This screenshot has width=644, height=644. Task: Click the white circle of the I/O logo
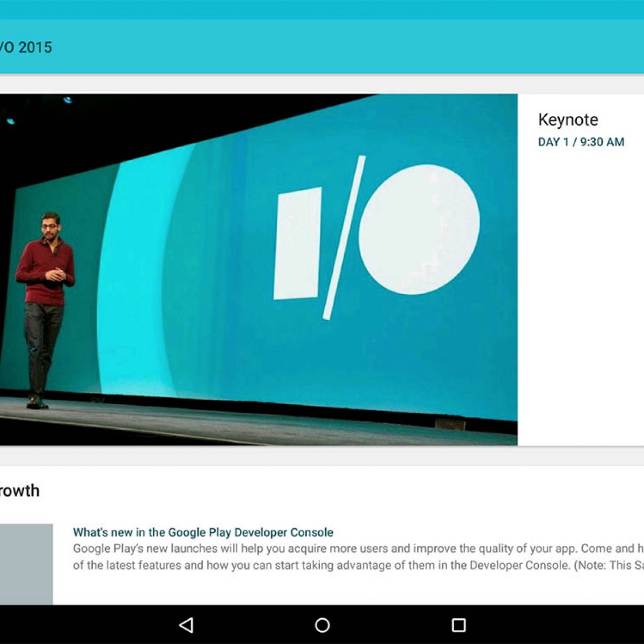pos(419,229)
